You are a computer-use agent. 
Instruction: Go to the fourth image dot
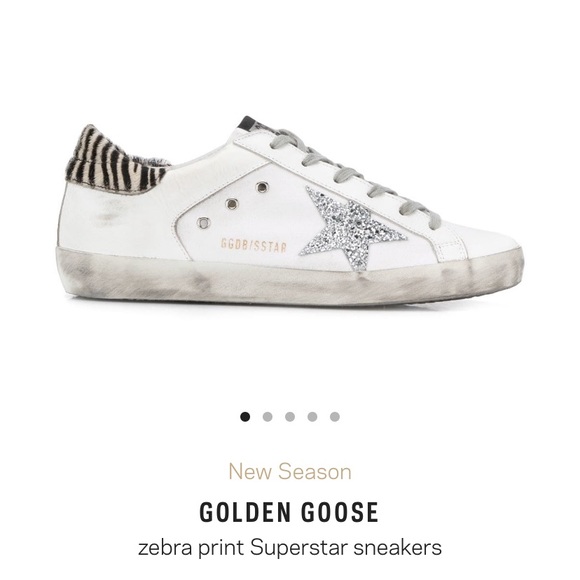click(312, 417)
